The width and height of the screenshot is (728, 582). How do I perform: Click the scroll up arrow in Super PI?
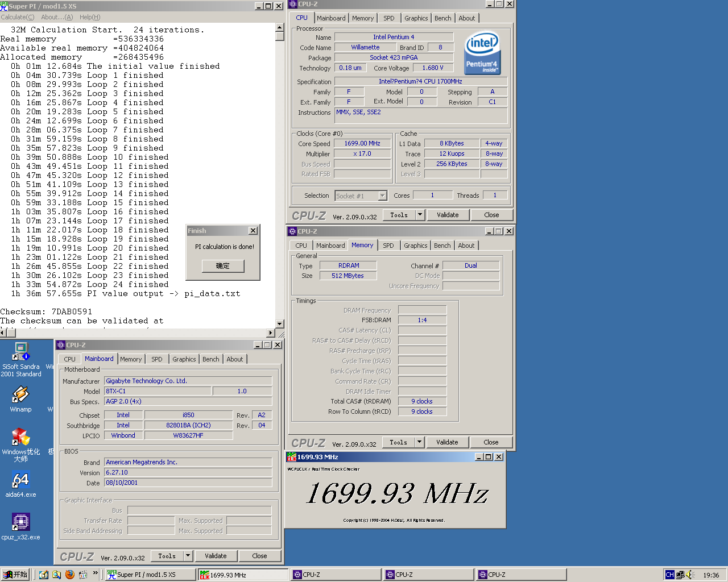tap(279, 27)
